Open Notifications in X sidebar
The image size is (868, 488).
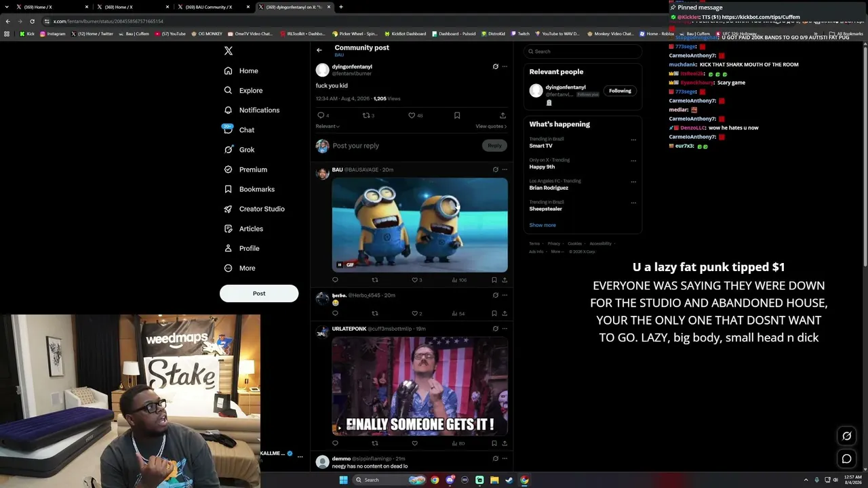pyautogui.click(x=252, y=110)
